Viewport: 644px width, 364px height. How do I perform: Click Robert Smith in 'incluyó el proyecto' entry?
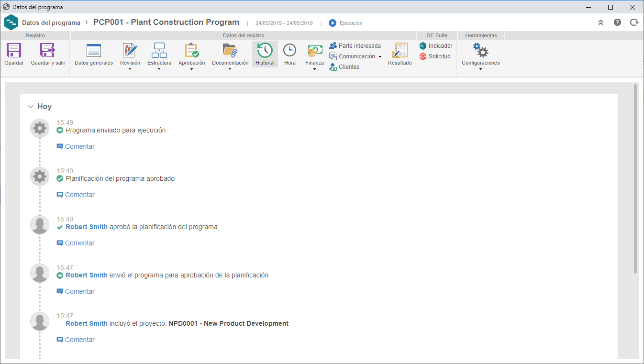[x=87, y=323]
